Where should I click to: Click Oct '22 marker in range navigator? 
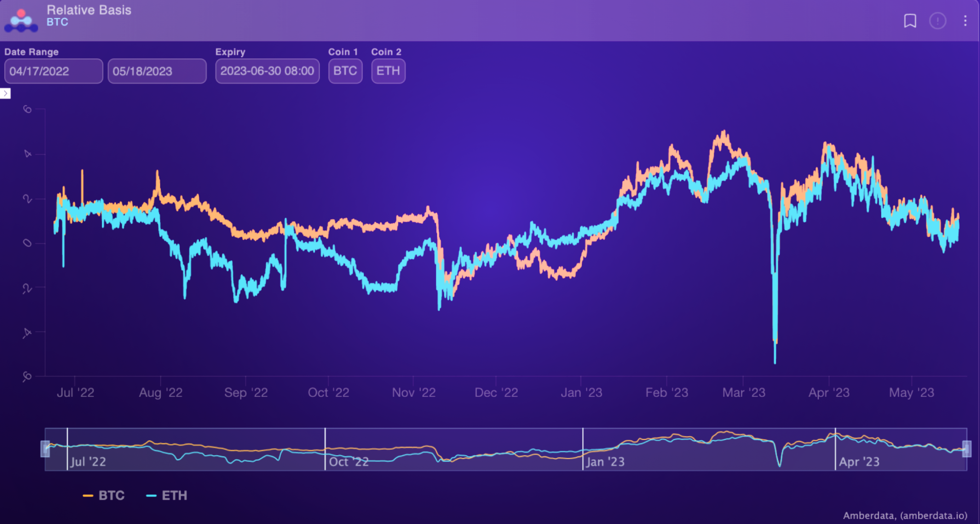[348, 462]
